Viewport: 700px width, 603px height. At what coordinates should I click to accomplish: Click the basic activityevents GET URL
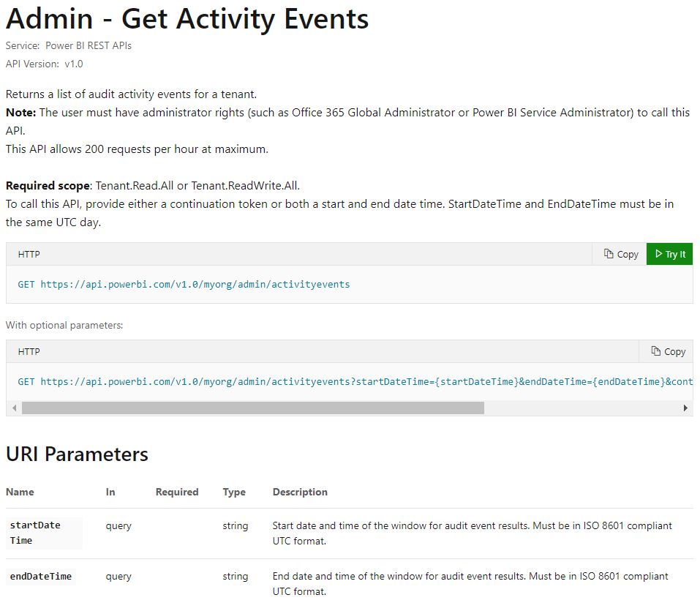point(195,284)
